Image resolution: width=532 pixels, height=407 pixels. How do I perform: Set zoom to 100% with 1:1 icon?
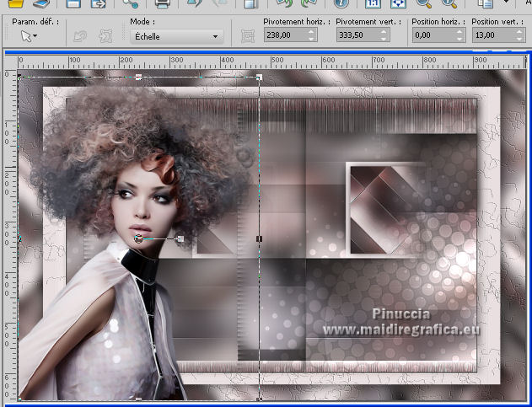click(x=373, y=3)
